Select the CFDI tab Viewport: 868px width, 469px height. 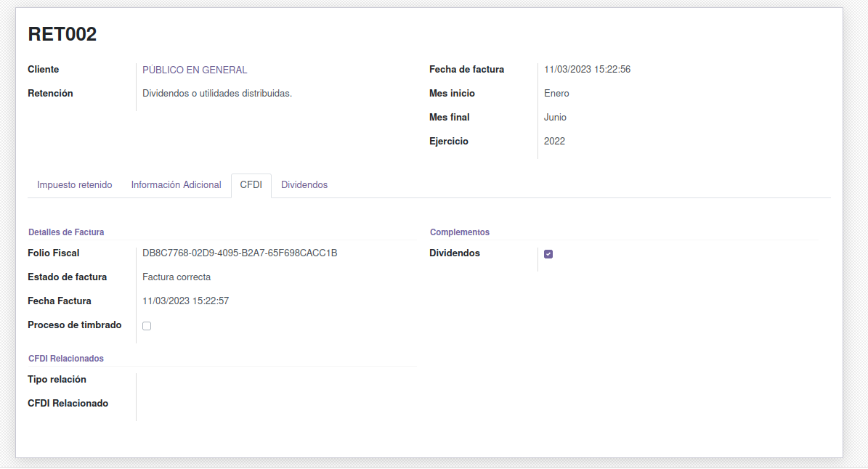pyautogui.click(x=251, y=185)
